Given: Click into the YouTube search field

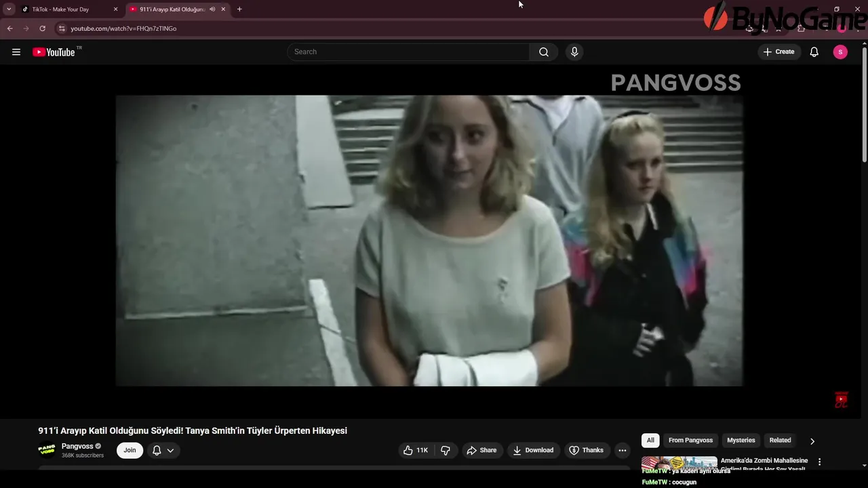Looking at the screenshot, I should tap(409, 52).
